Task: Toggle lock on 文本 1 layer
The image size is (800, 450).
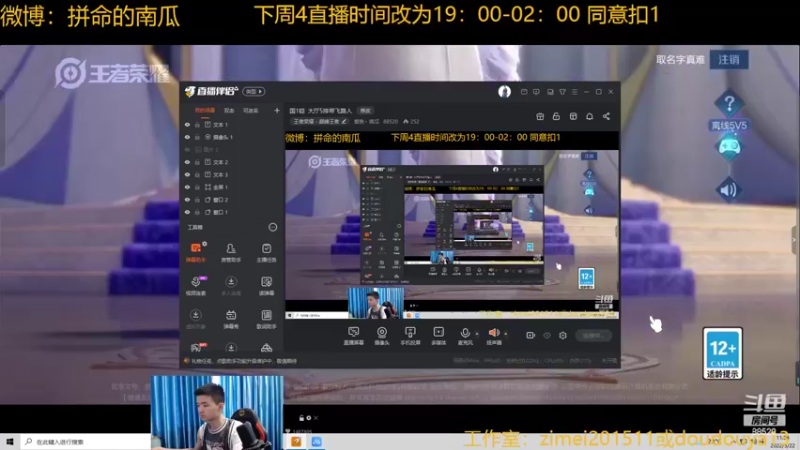Action: point(197,124)
